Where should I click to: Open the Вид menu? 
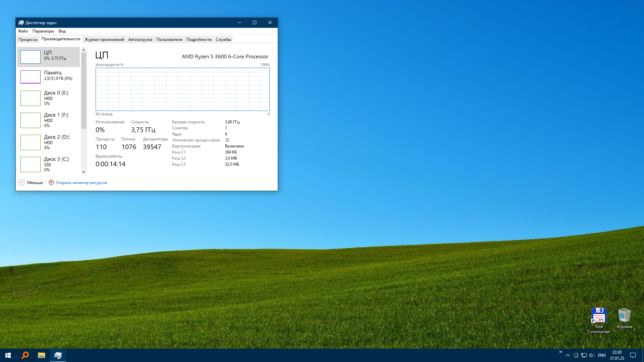(62, 31)
